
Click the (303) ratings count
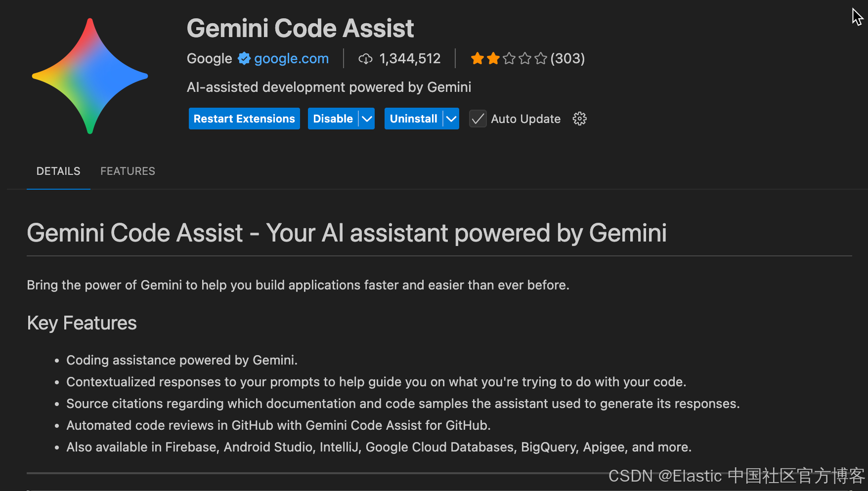pyautogui.click(x=567, y=58)
